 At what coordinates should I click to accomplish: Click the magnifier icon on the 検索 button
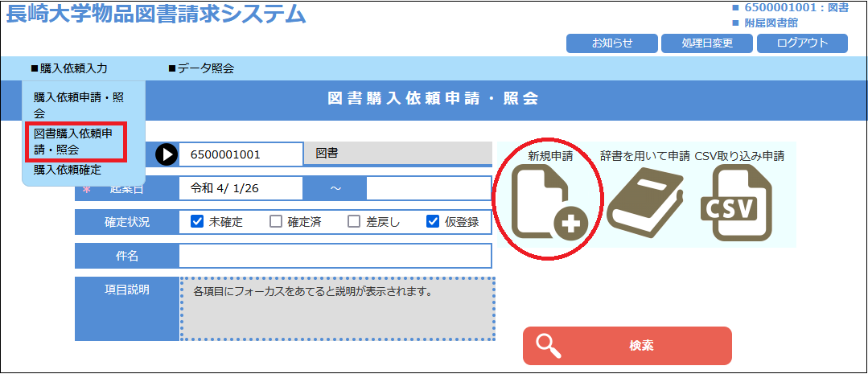coord(548,346)
